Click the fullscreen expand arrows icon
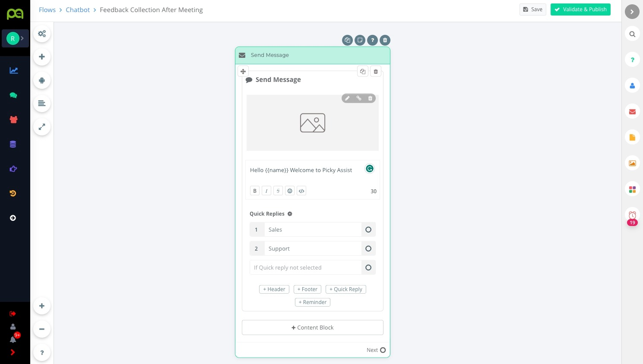643x364 pixels. 42,127
